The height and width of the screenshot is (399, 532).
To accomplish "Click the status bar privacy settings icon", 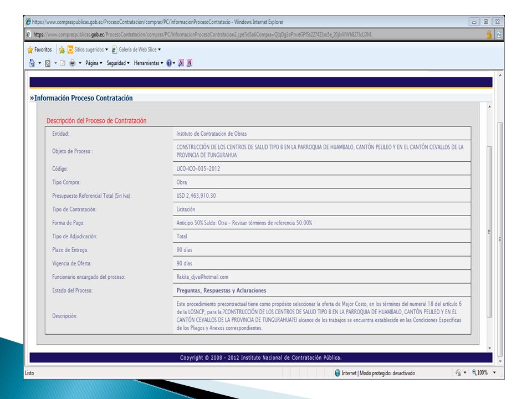I will click(x=458, y=372).
